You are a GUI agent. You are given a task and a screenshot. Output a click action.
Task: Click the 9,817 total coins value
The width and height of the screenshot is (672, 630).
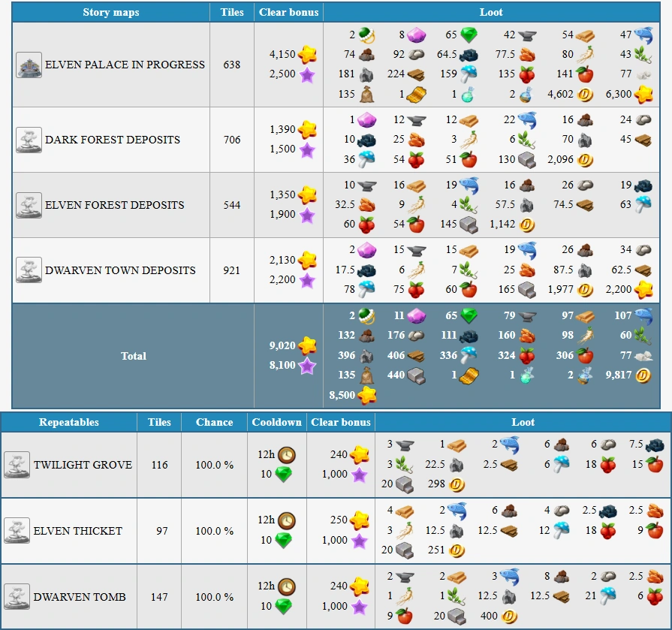pos(619,375)
